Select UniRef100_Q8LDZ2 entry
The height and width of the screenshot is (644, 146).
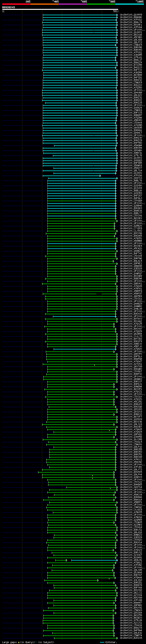pos(131,95)
